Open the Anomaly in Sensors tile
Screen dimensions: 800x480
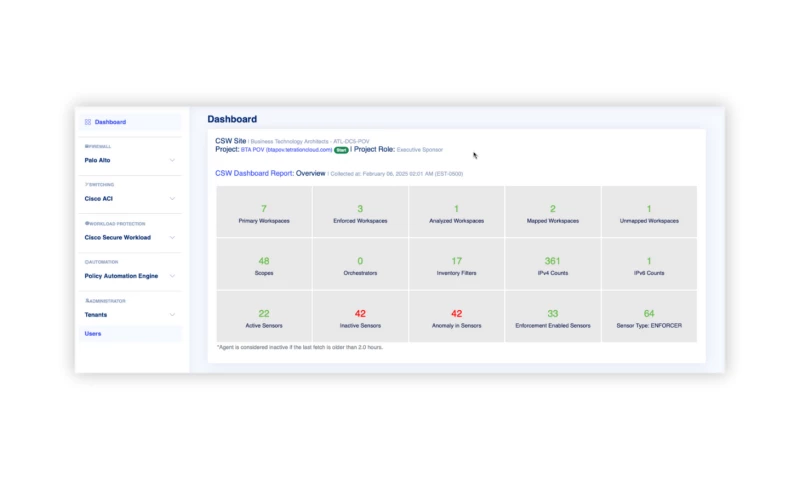[456, 317]
